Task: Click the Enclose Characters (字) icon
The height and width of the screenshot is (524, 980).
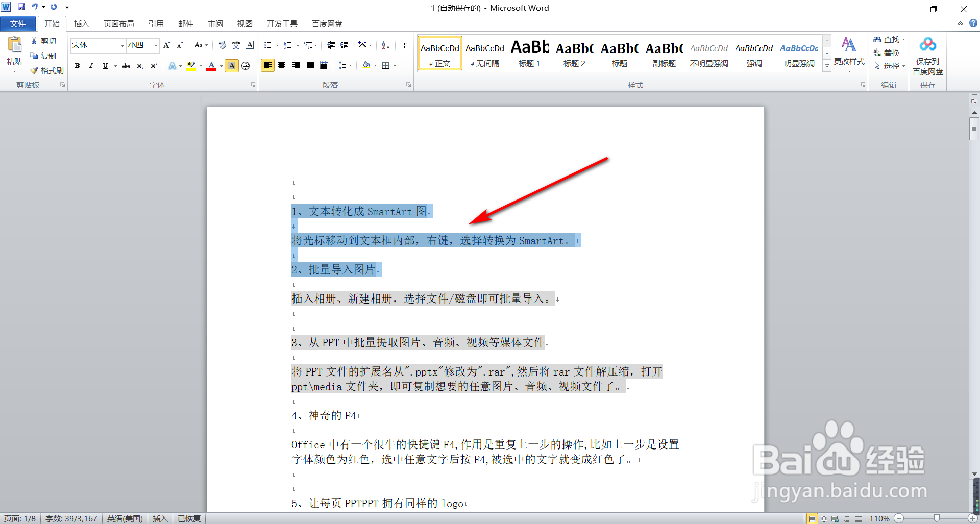Action: (x=246, y=66)
